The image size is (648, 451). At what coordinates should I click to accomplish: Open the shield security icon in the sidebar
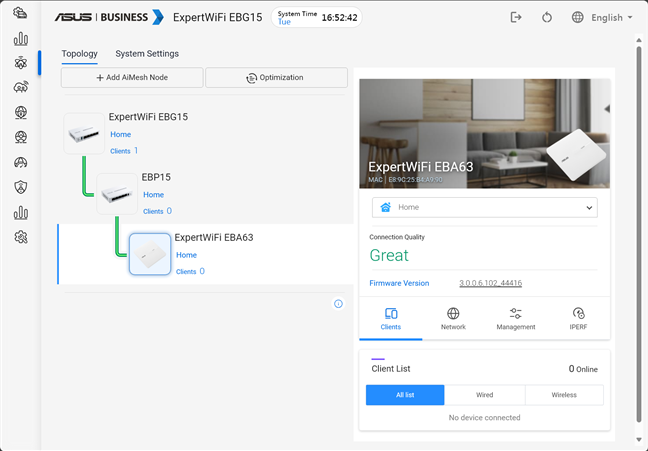pos(21,187)
